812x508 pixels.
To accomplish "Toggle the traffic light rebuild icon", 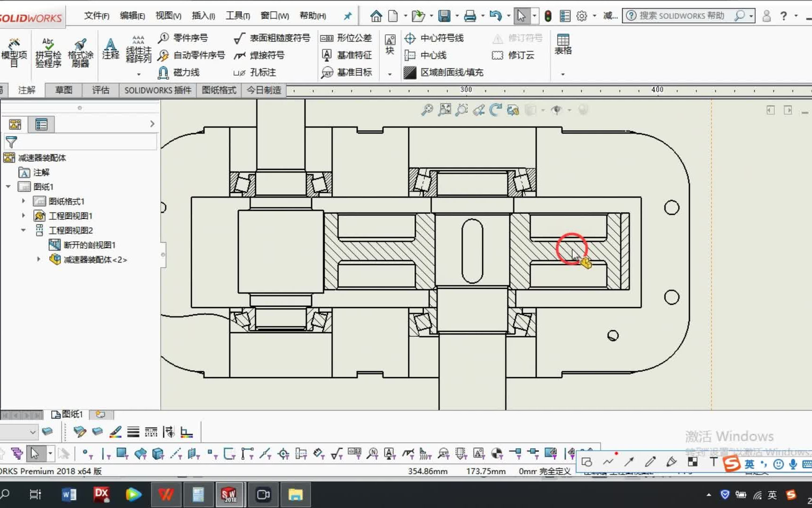I will point(548,16).
